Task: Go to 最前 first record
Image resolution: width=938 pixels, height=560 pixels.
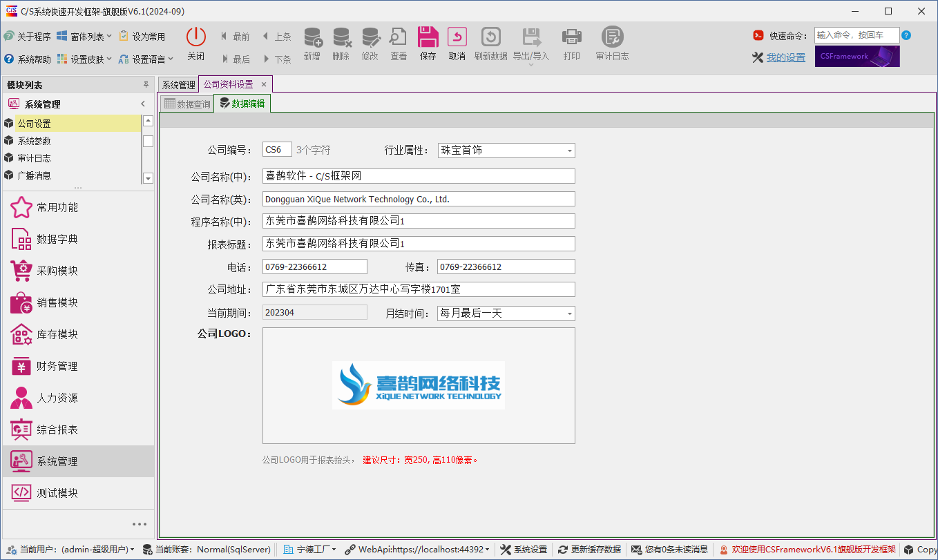Action: [x=235, y=37]
